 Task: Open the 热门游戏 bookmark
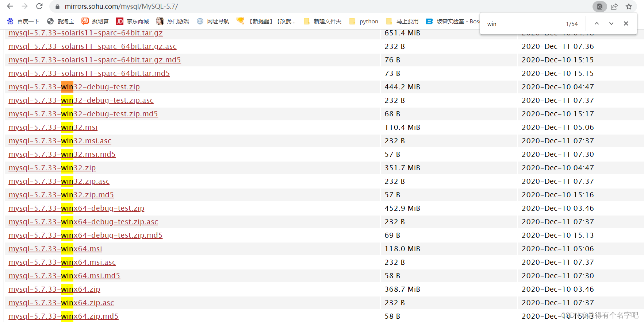(173, 22)
